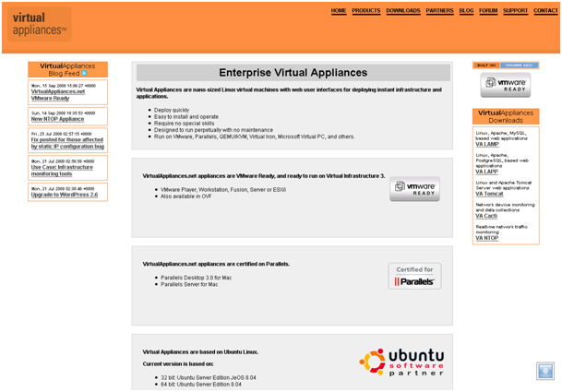The image size is (562, 392).
Task: Click the 'Also available in OVF' bullet
Action: [186, 196]
